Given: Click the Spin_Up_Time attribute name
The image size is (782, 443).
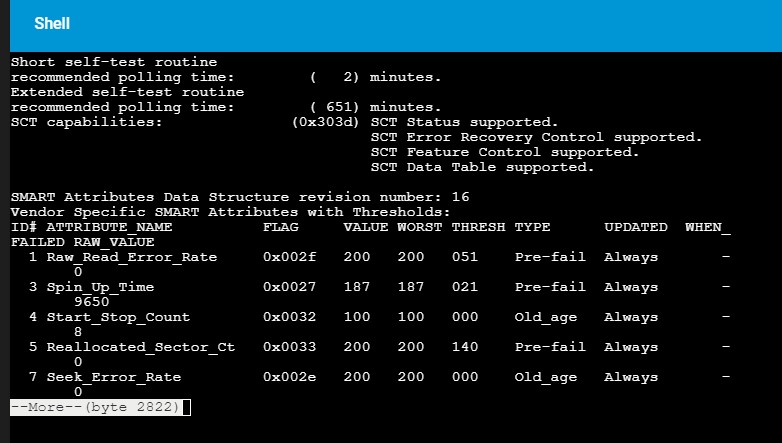Looking at the screenshot, I should pyautogui.click(x=100, y=287).
